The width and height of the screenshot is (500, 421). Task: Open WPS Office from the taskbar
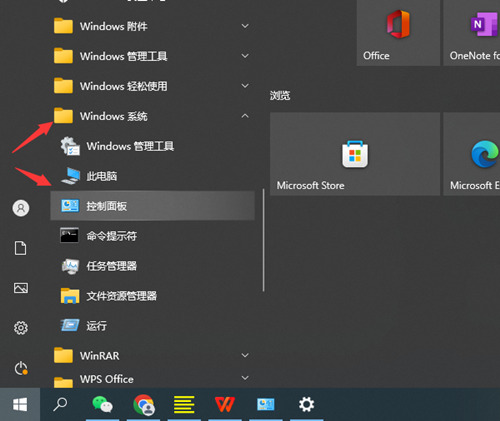[225, 404]
